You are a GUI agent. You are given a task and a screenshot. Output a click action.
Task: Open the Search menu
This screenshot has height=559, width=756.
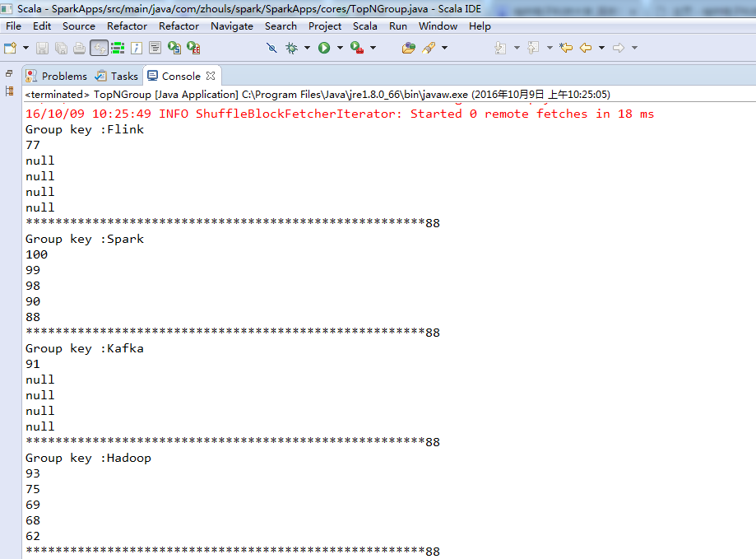[281, 26]
